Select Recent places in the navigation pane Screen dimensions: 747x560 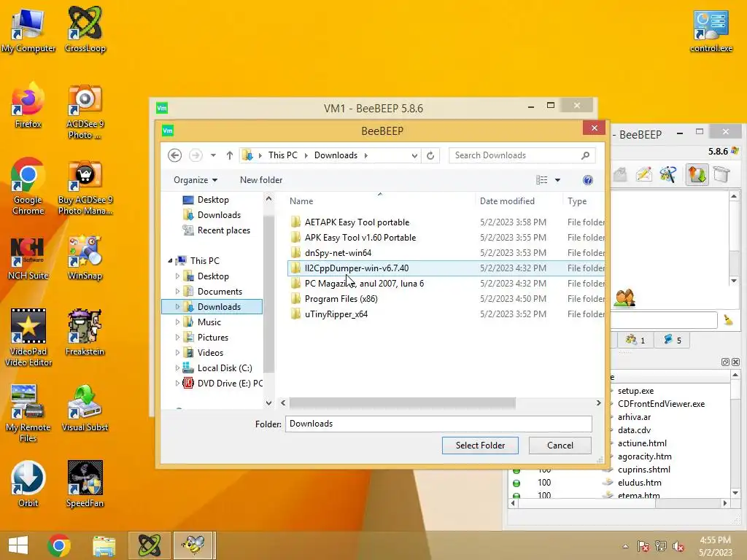(223, 230)
